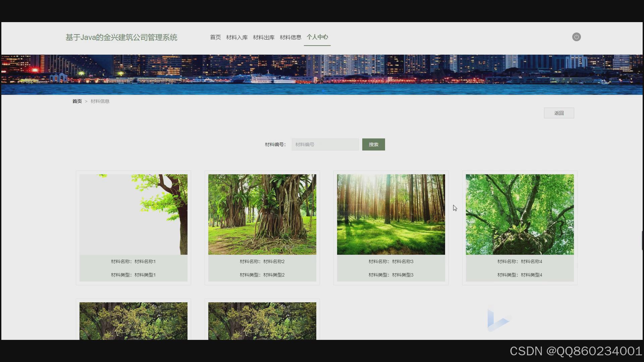Click the text 材料名称：材料名称4
Image resolution: width=644 pixels, height=362 pixels.
520,261
